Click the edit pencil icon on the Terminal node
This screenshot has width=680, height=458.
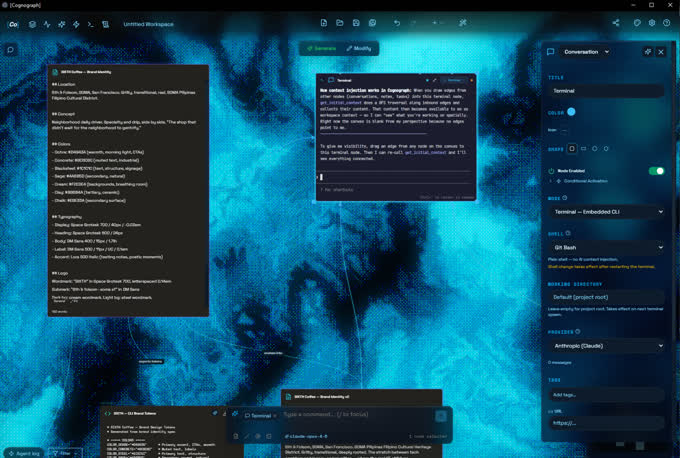pyautogui.click(x=435, y=80)
